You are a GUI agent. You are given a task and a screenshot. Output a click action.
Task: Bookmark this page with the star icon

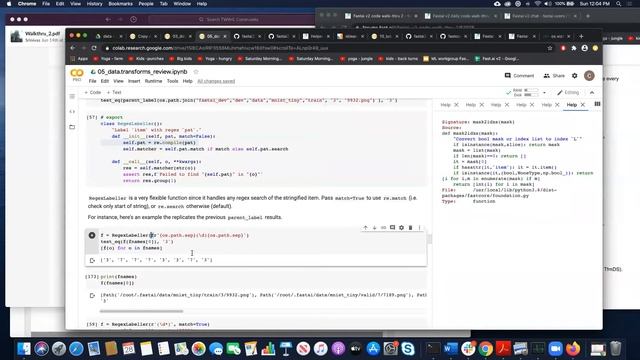[550, 48]
